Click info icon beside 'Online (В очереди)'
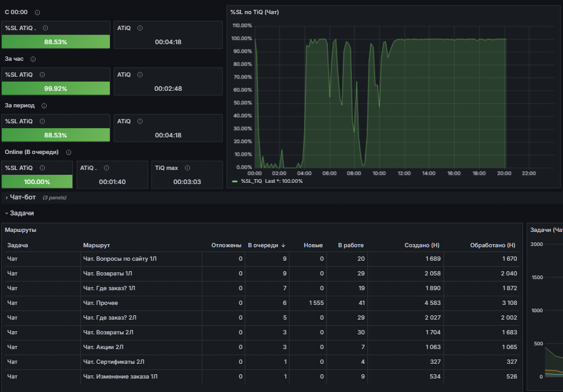Image resolution: width=563 pixels, height=392 pixels. point(69,152)
